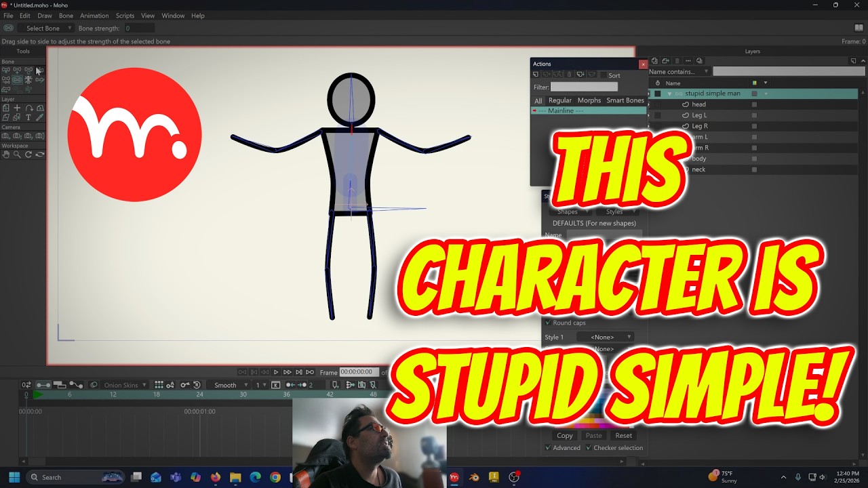Click the Reset workspace view icon

point(39,154)
